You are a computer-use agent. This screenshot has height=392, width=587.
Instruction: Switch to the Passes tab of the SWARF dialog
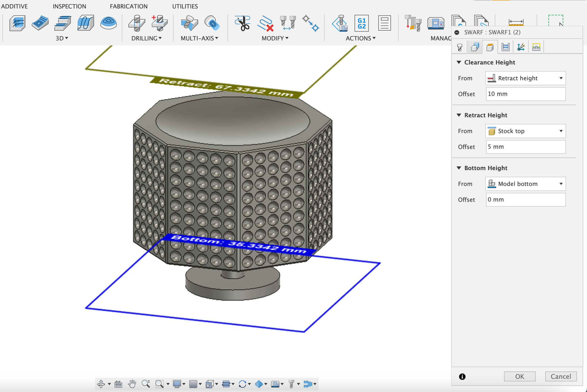505,47
